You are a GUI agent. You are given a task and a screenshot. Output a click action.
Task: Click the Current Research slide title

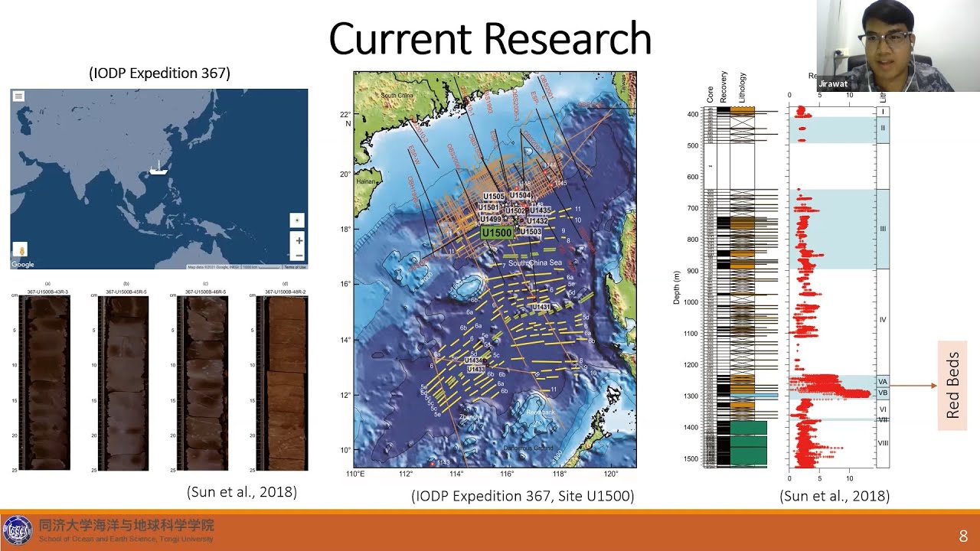[x=490, y=39]
